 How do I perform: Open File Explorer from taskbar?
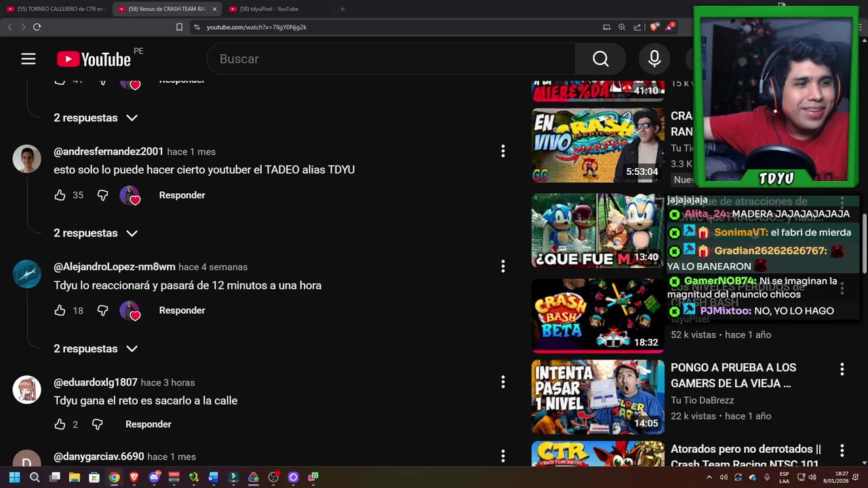click(x=75, y=477)
